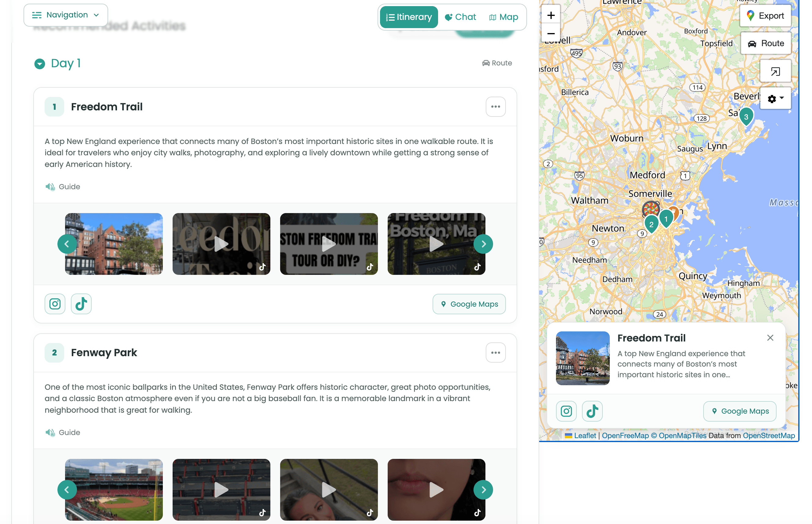Collapse the Day 1 section
Viewport: 812px width, 524px height.
pyautogui.click(x=40, y=64)
